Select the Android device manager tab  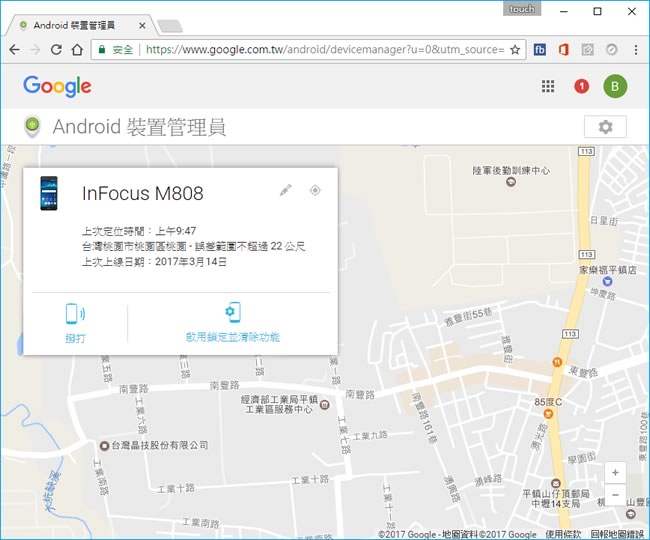[x=80, y=24]
